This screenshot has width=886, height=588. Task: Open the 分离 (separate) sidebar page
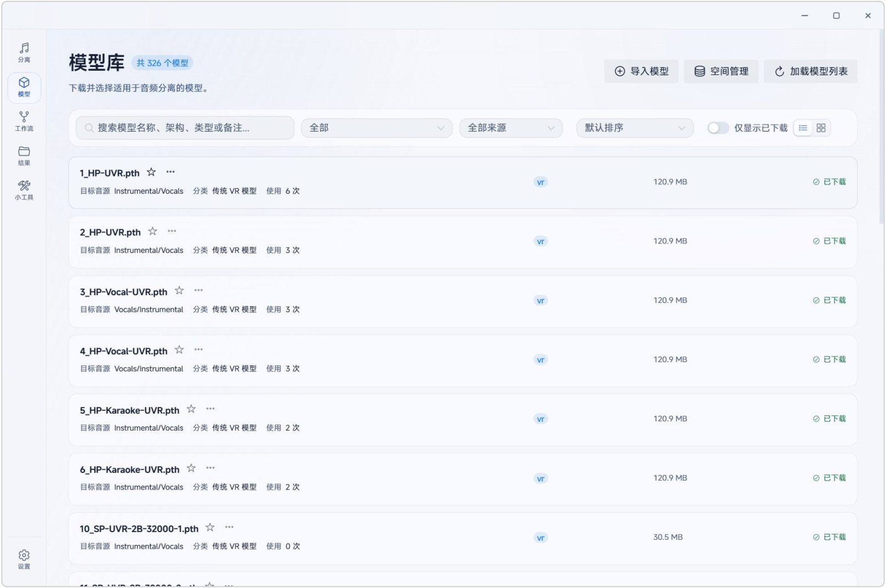click(x=24, y=53)
